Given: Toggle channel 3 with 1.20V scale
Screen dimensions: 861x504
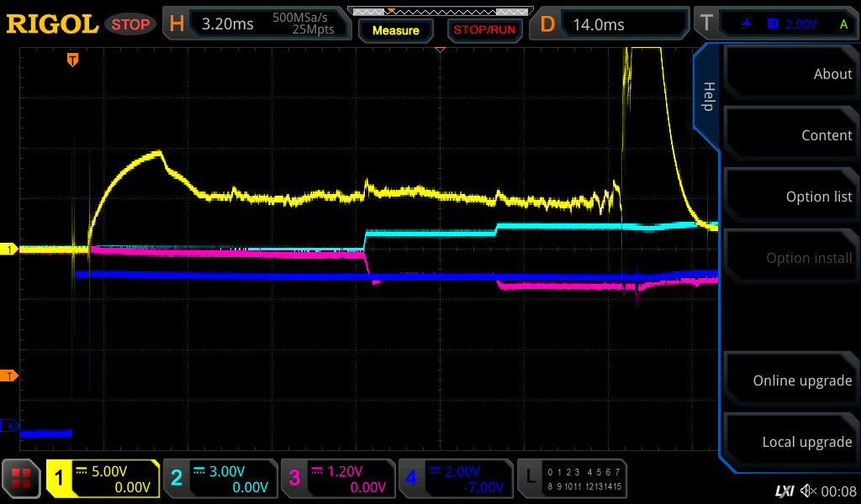Looking at the screenshot, I should tap(337, 479).
